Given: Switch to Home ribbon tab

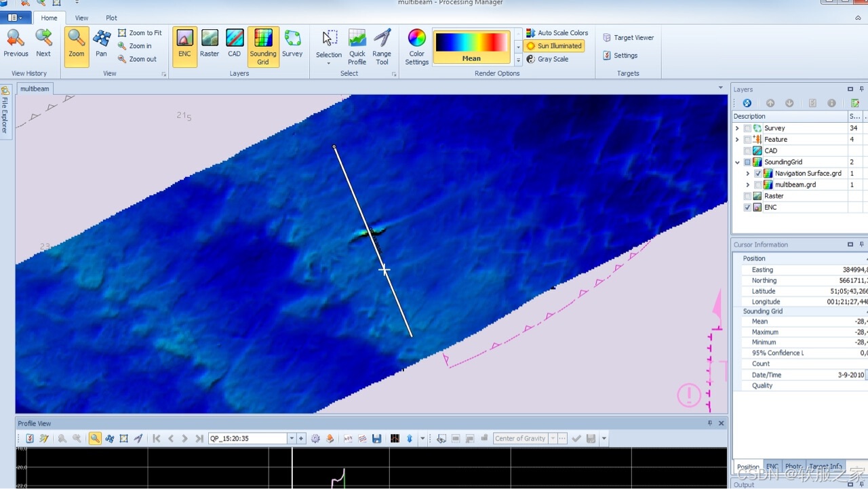Looking at the screenshot, I should (x=49, y=18).
